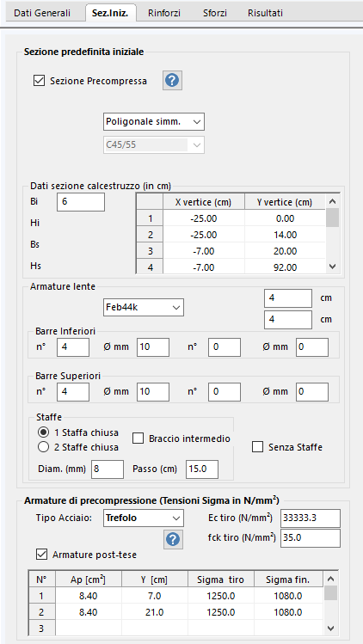Open the Sforzi tab
The image size is (363, 644).
click(214, 13)
